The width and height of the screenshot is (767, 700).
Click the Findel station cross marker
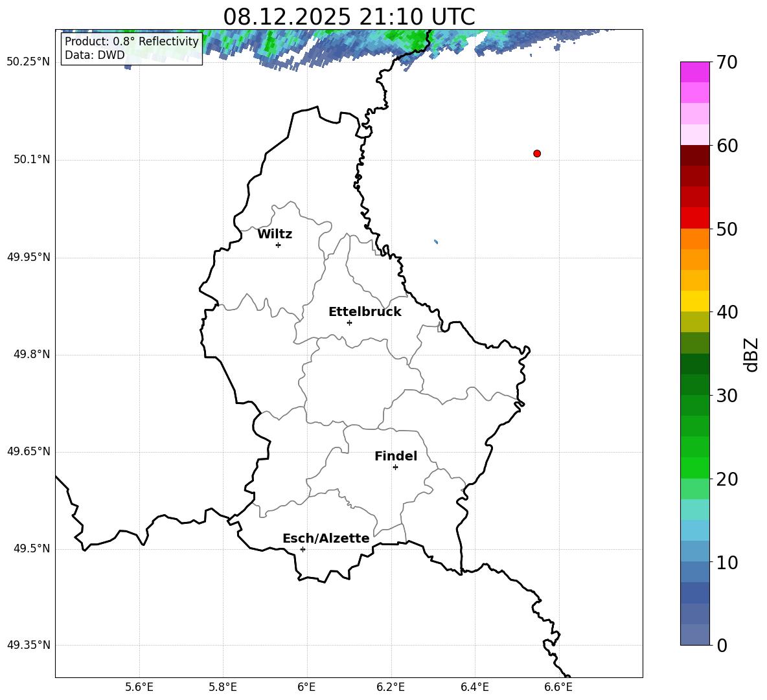pyautogui.click(x=395, y=467)
